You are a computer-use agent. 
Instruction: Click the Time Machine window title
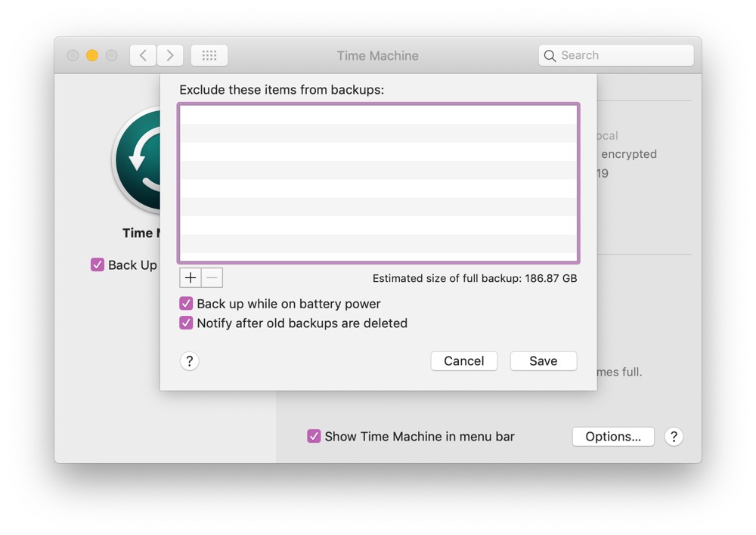click(x=377, y=55)
